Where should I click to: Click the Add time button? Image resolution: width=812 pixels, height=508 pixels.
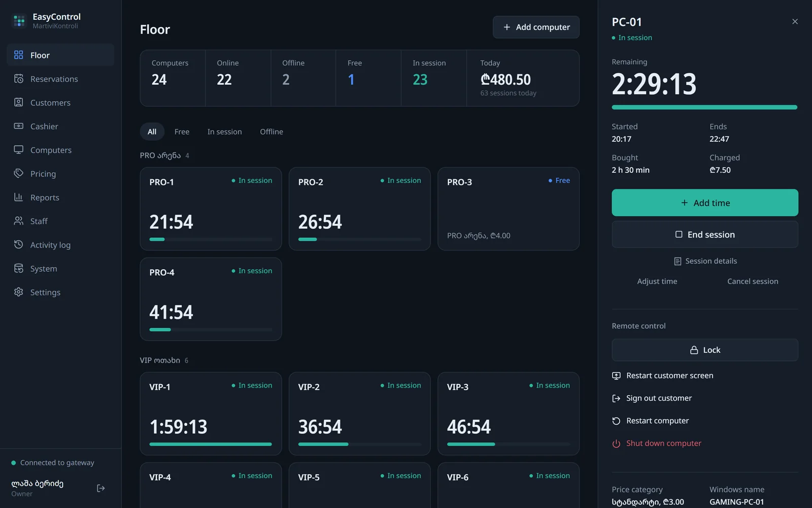click(705, 203)
